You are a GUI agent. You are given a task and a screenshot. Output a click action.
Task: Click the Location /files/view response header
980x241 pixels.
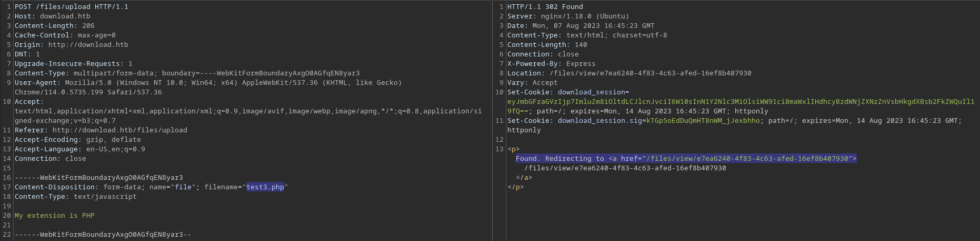(x=629, y=73)
